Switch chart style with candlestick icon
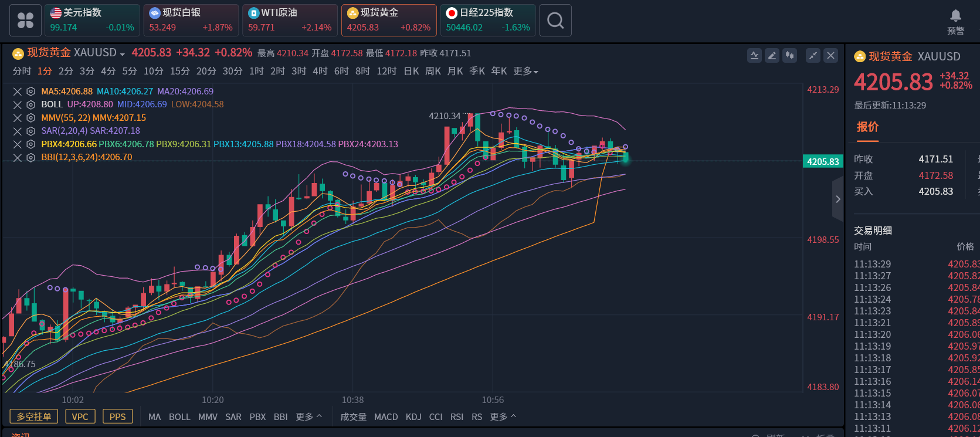Viewport: 980px width, 437px height. click(790, 56)
